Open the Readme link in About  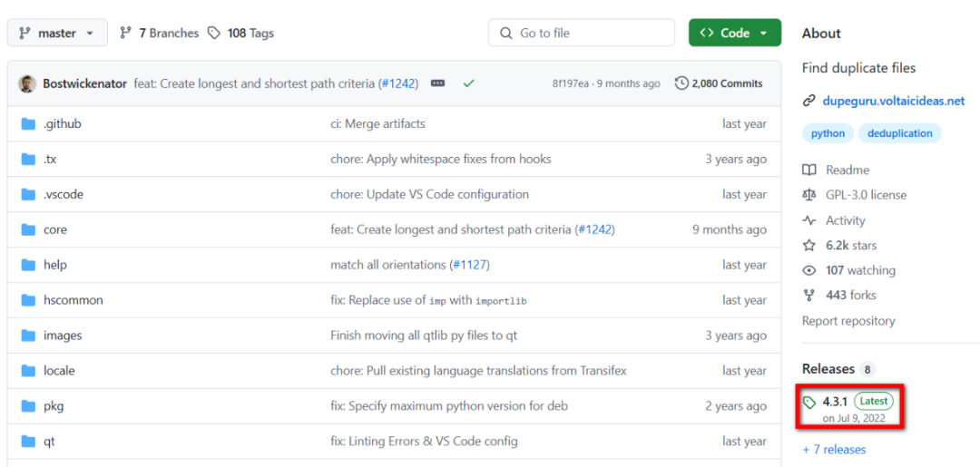848,170
